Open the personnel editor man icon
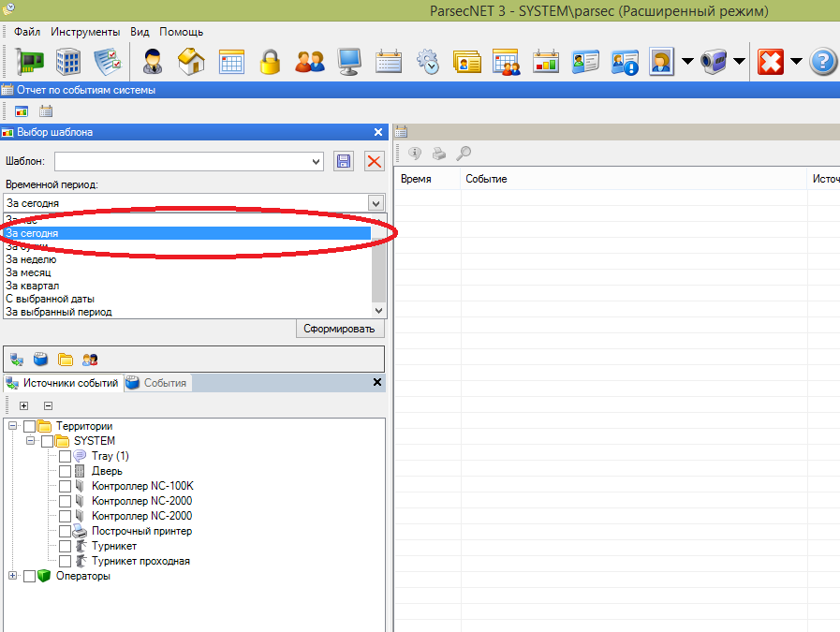Image resolution: width=840 pixels, height=632 pixels. (x=153, y=62)
